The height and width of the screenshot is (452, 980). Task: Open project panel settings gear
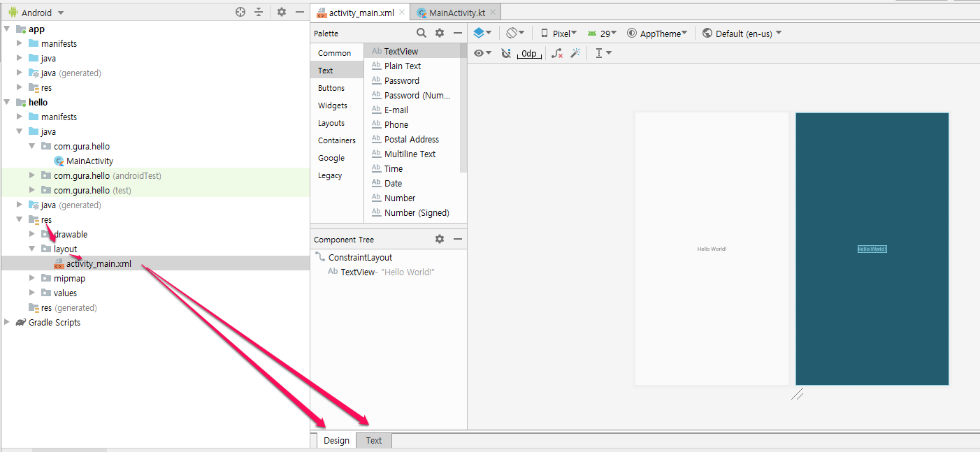(282, 12)
